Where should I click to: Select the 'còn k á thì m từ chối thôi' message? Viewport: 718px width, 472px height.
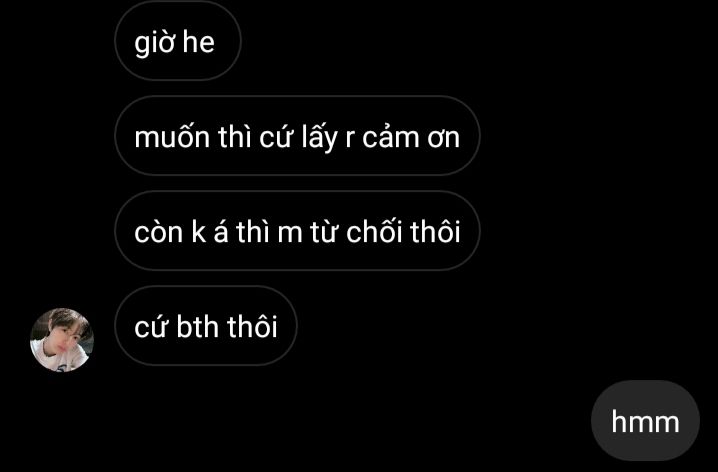click(297, 231)
